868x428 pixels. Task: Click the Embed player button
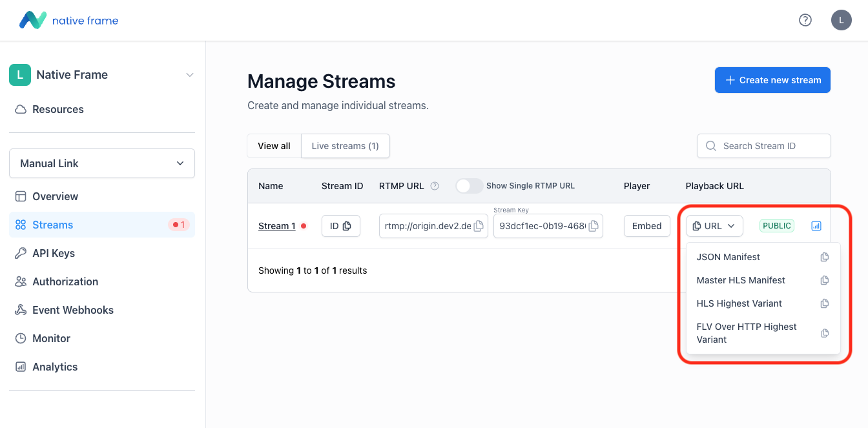(646, 226)
